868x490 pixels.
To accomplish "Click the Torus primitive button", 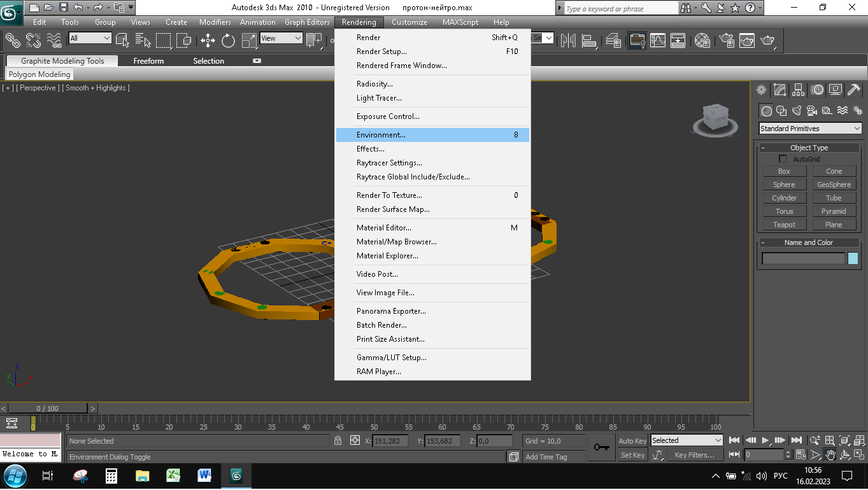I will (x=784, y=211).
